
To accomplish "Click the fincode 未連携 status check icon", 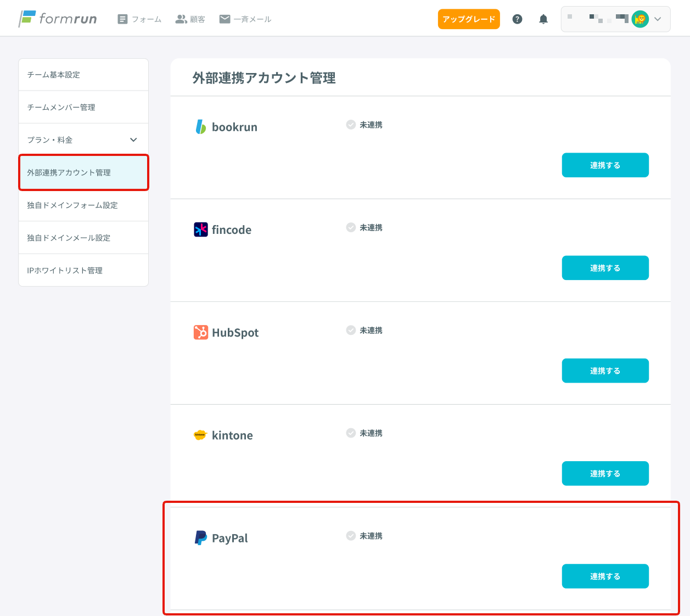I will click(x=351, y=227).
